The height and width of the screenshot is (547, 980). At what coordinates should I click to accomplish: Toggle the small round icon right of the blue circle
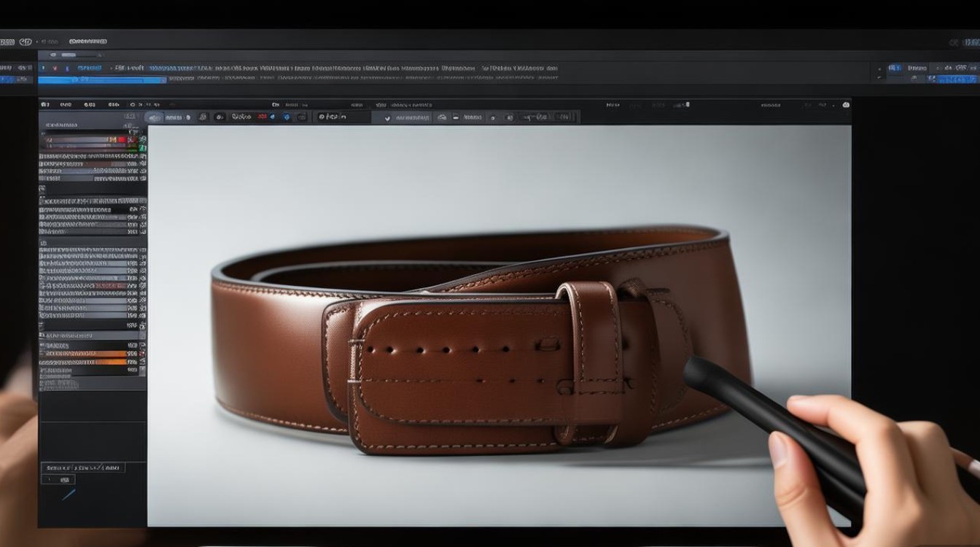[x=302, y=117]
